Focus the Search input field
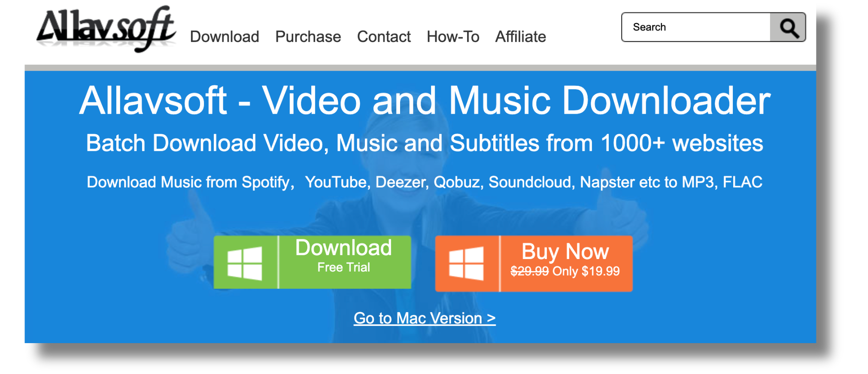 pyautogui.click(x=696, y=27)
